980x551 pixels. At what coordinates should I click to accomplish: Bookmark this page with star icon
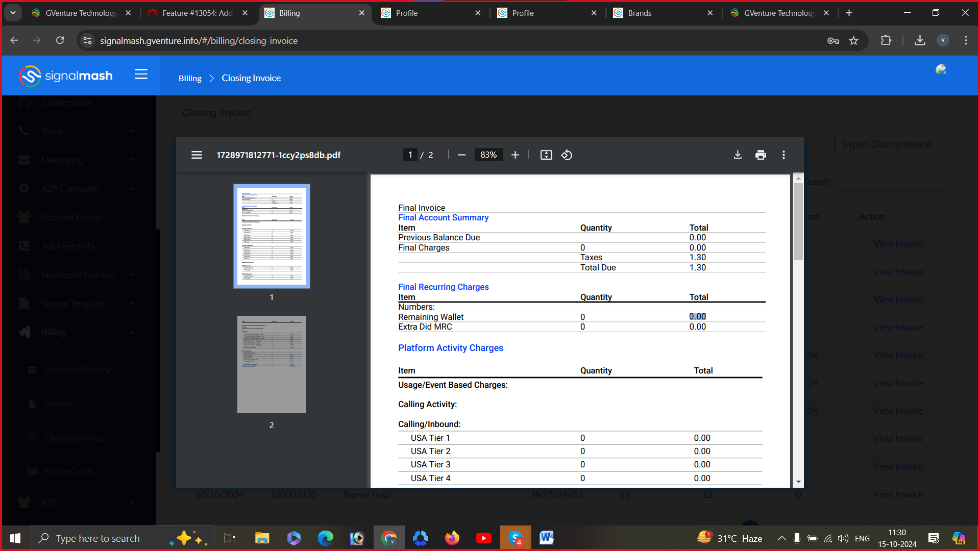coord(853,40)
